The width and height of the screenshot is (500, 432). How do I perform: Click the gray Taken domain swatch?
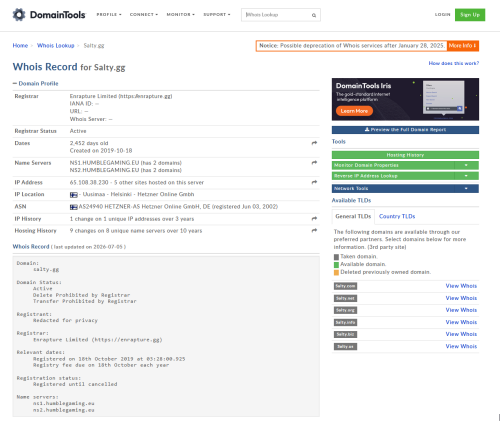click(336, 257)
